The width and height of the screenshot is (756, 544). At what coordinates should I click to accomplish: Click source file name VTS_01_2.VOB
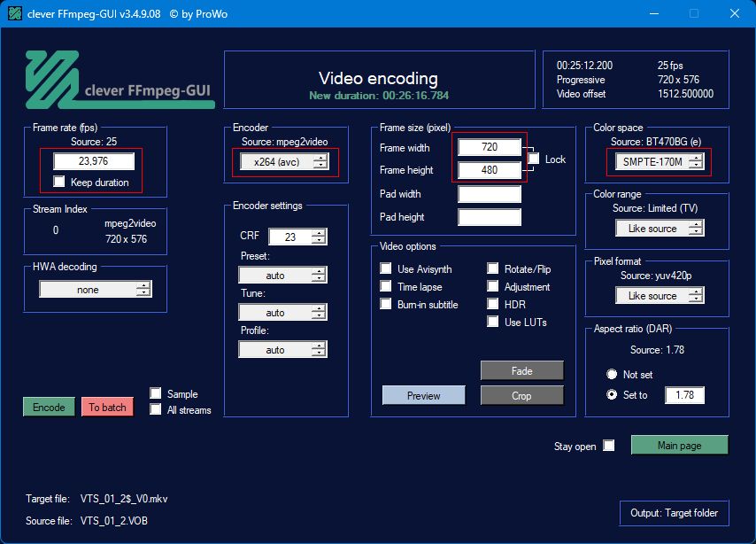114,521
